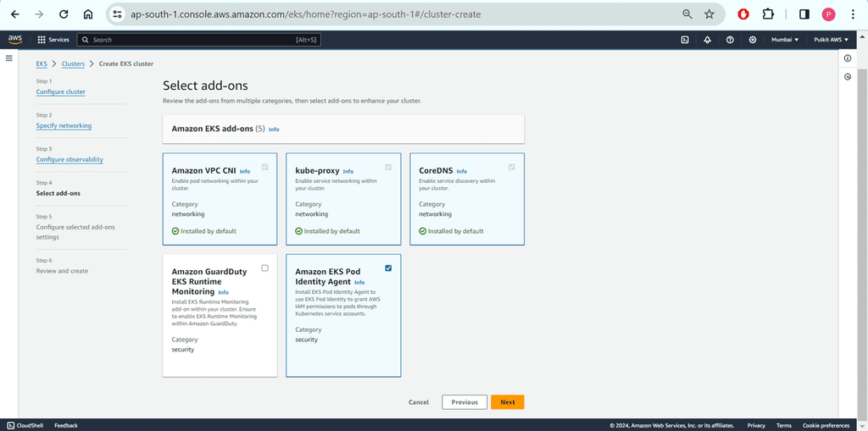Image resolution: width=868 pixels, height=431 pixels.
Task: Click the CoreDNS card title
Action: point(436,171)
